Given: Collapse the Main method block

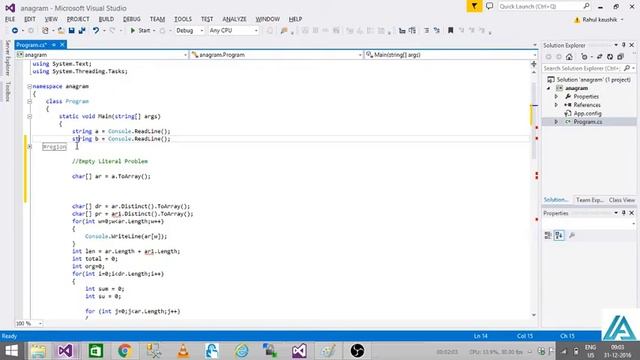Looking at the screenshot, I should (29, 116).
